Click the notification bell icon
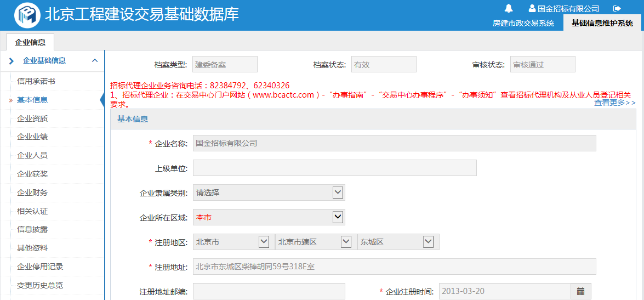 tap(509, 8)
